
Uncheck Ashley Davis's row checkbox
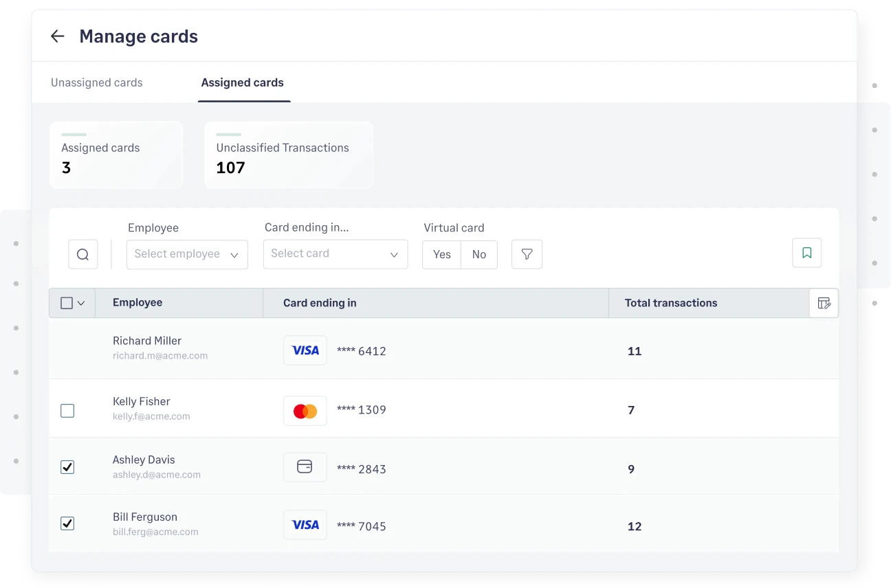(67, 466)
